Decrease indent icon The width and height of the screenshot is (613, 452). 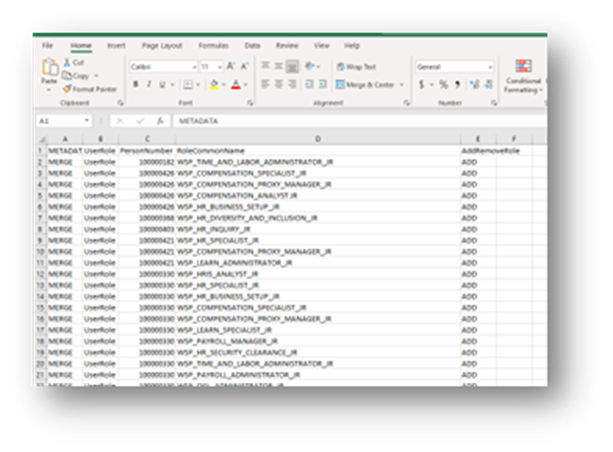tap(309, 84)
